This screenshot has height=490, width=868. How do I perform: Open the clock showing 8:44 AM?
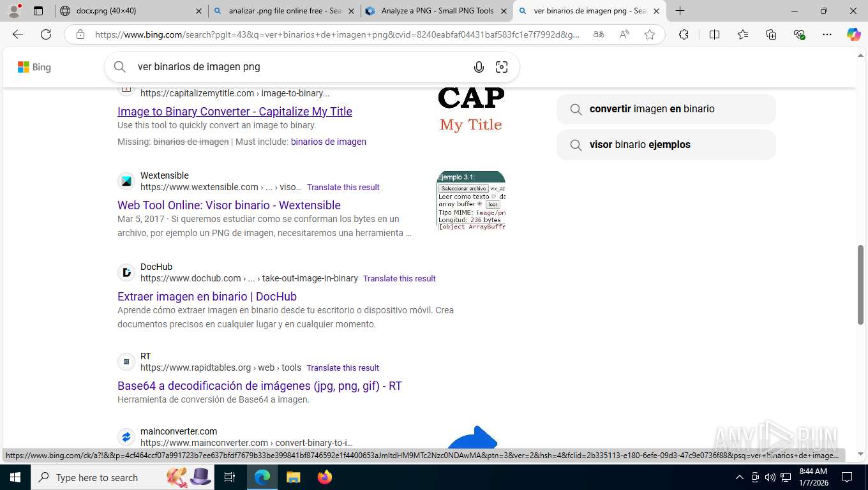(813, 477)
